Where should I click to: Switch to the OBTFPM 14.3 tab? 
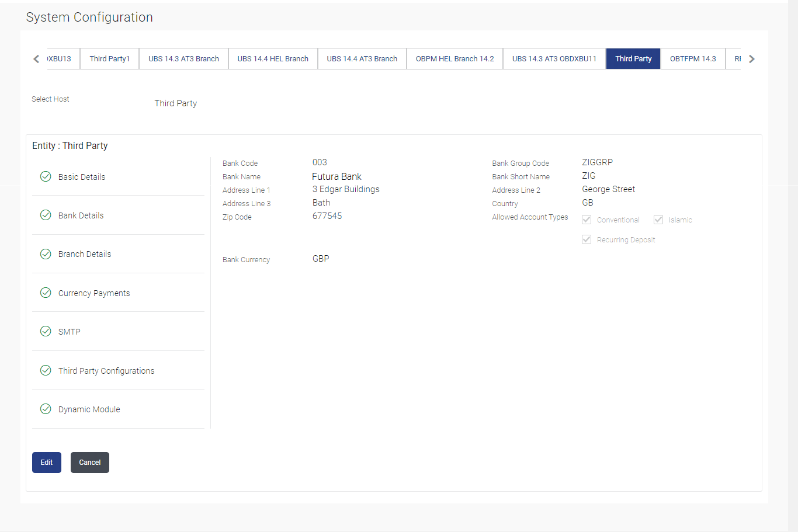click(x=693, y=59)
